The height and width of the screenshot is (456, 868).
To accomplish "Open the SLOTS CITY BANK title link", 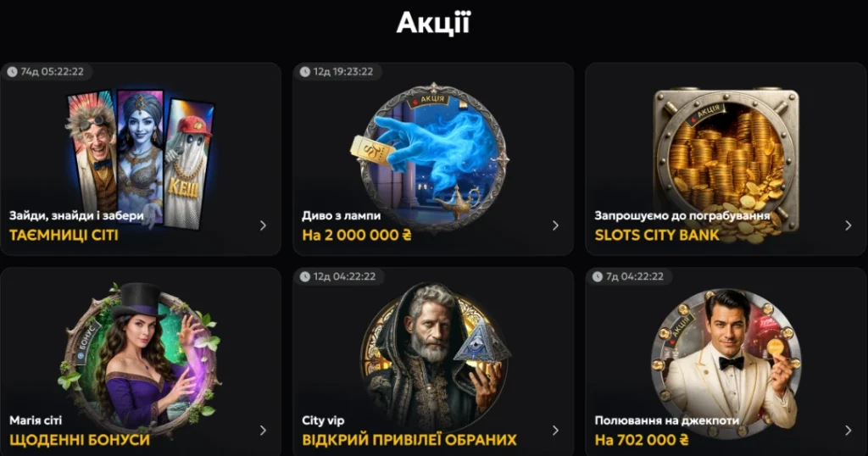I will pyautogui.click(x=657, y=235).
